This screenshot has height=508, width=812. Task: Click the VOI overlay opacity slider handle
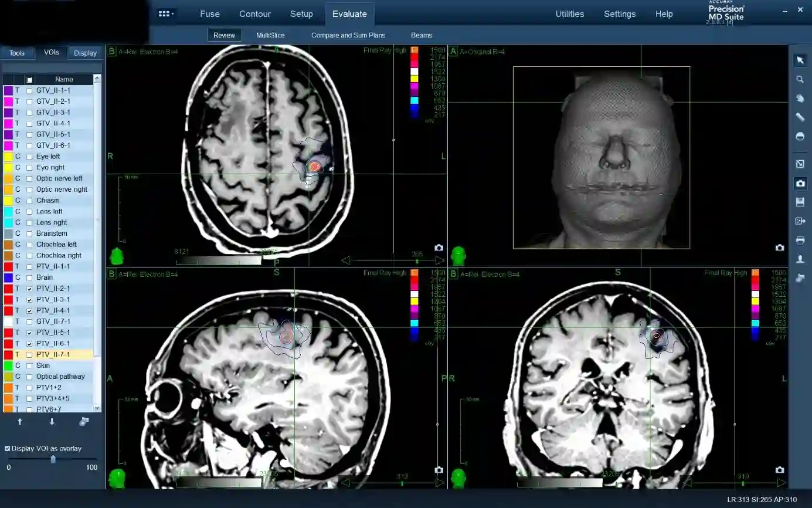click(53, 459)
